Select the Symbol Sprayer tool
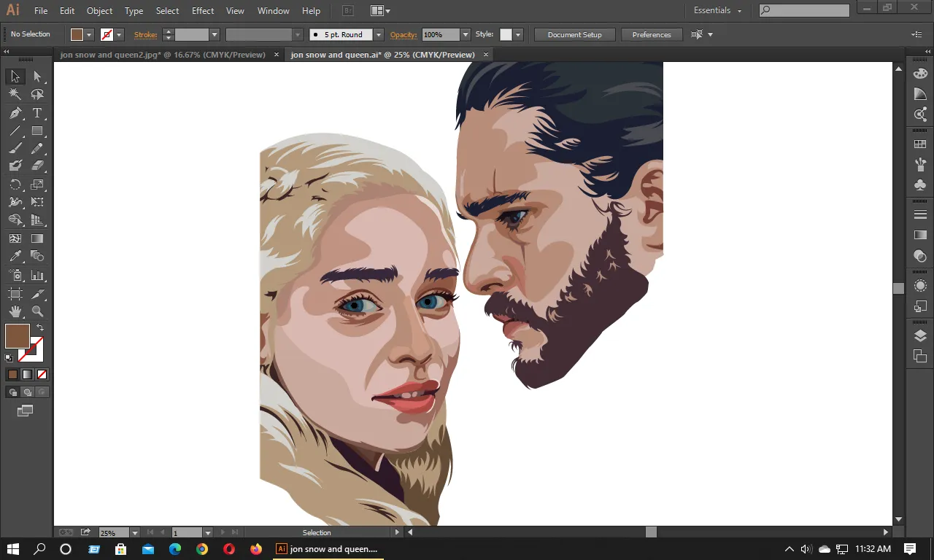This screenshot has height=560, width=934. coord(15,276)
